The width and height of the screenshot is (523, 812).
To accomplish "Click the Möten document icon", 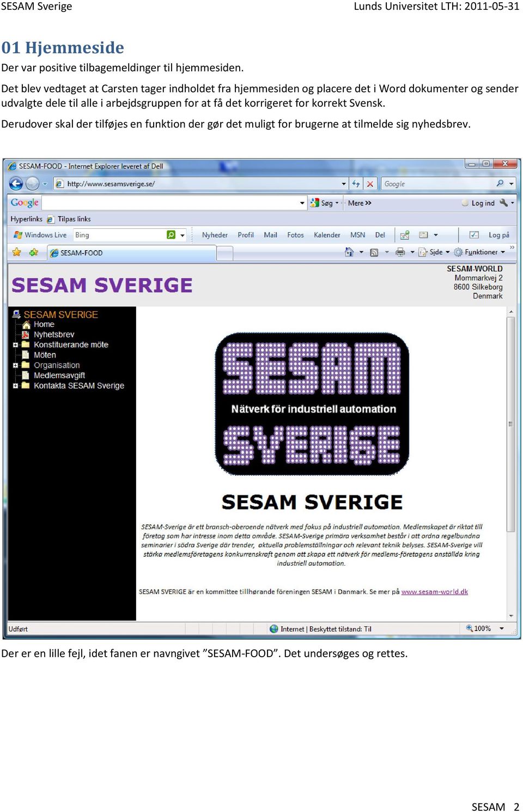I will (x=26, y=355).
